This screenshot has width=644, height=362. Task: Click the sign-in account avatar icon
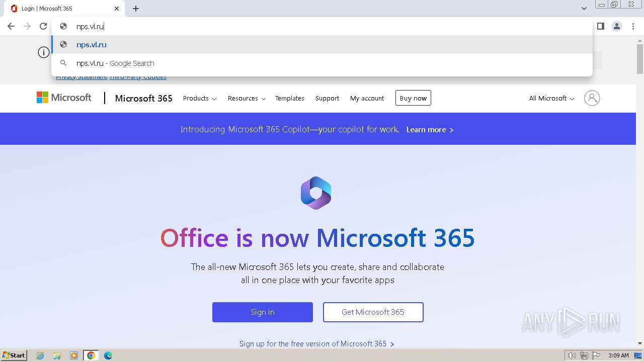click(592, 98)
